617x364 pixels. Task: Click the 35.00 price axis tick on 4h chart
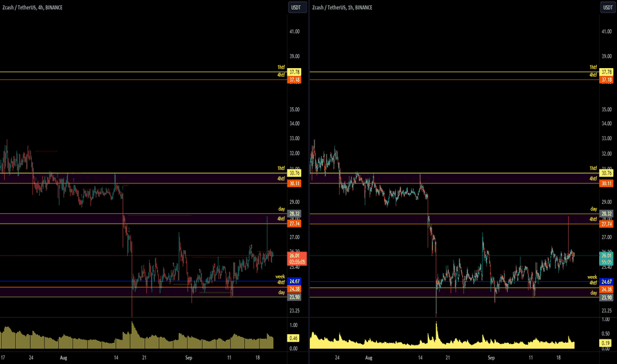(x=295, y=109)
